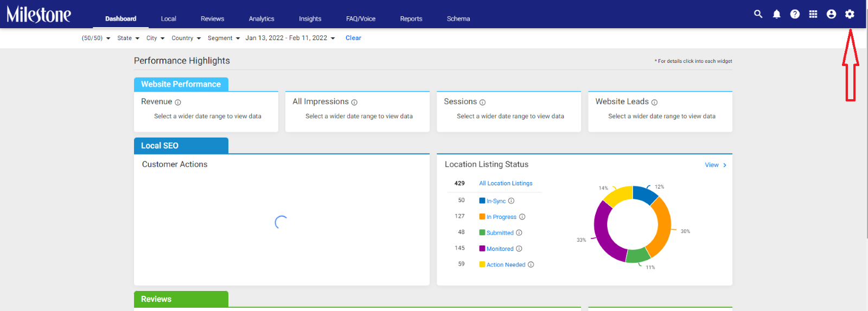This screenshot has height=311, width=868.
Task: Show info icon next to In Progress
Action: [x=522, y=217]
